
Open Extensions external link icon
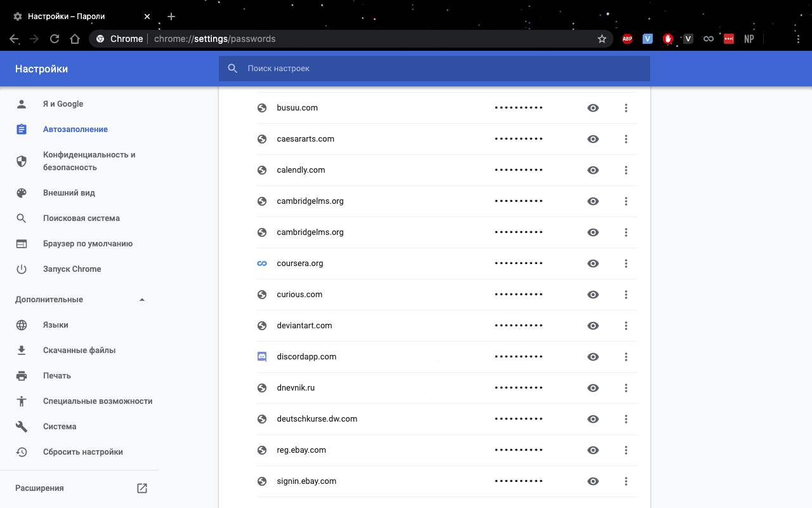(142, 488)
